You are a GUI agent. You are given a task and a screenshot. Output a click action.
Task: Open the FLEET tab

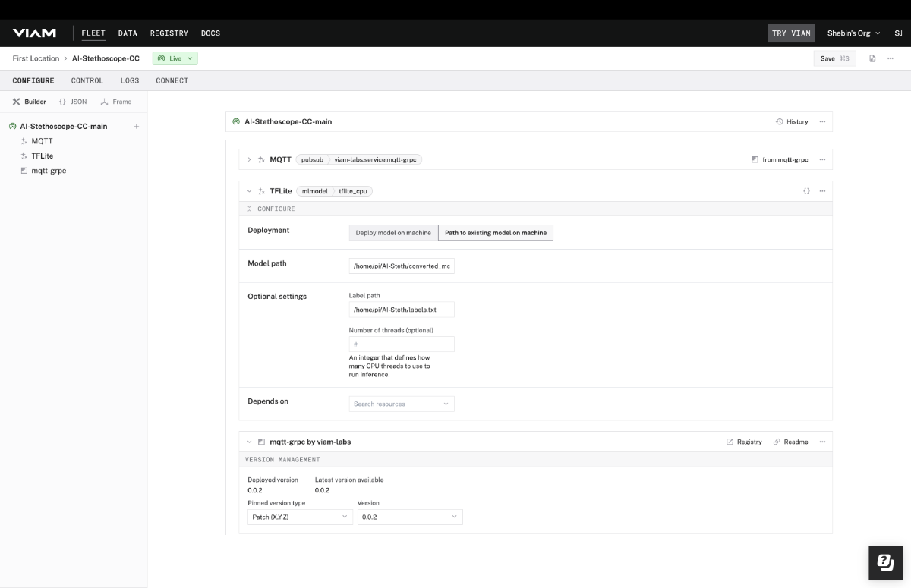coord(93,33)
